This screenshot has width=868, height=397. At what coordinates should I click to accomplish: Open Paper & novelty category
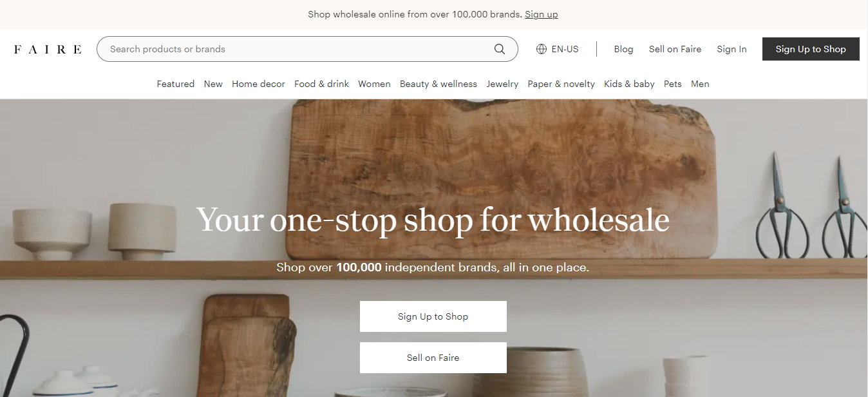point(561,84)
